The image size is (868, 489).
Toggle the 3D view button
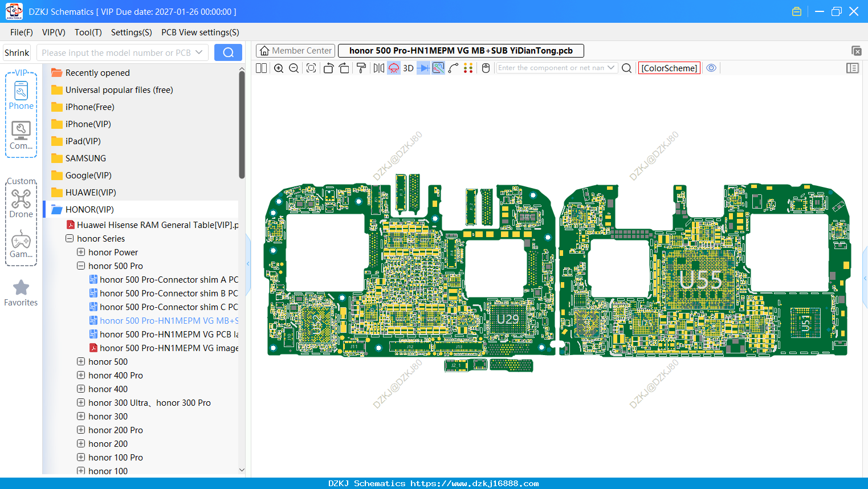tap(408, 68)
